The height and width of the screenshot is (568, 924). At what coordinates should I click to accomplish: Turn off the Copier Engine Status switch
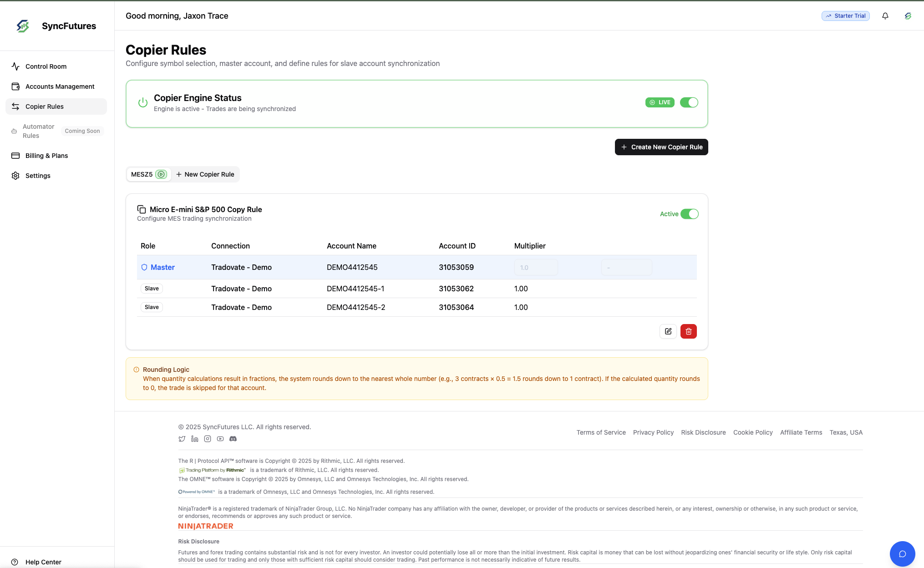689,102
